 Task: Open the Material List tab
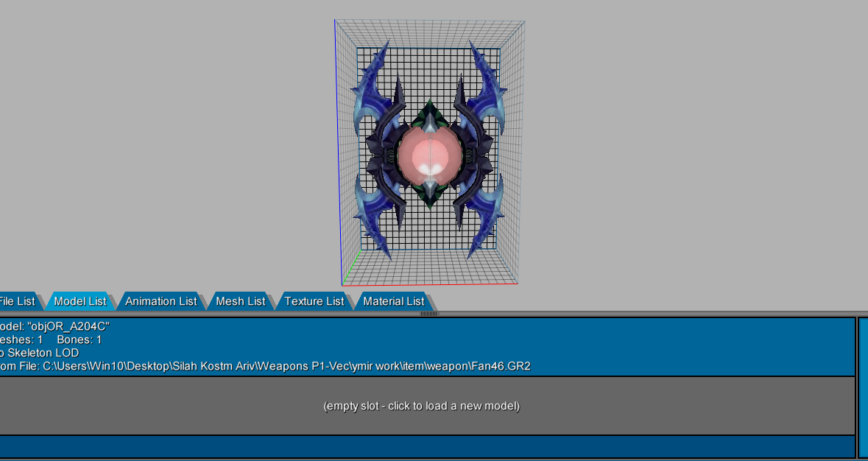(x=394, y=302)
